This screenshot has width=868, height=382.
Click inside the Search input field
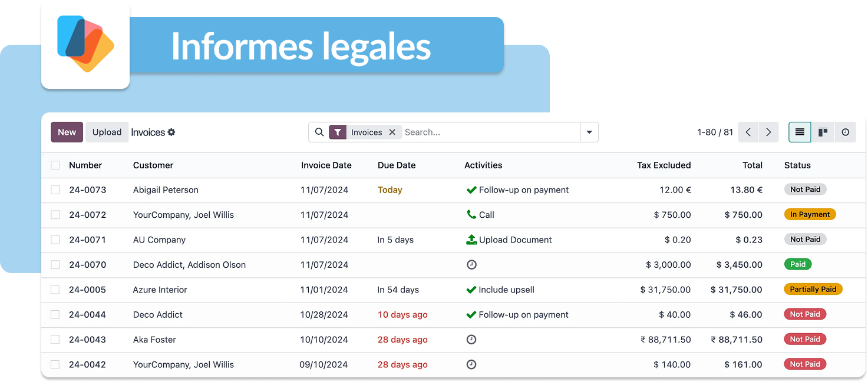(489, 132)
